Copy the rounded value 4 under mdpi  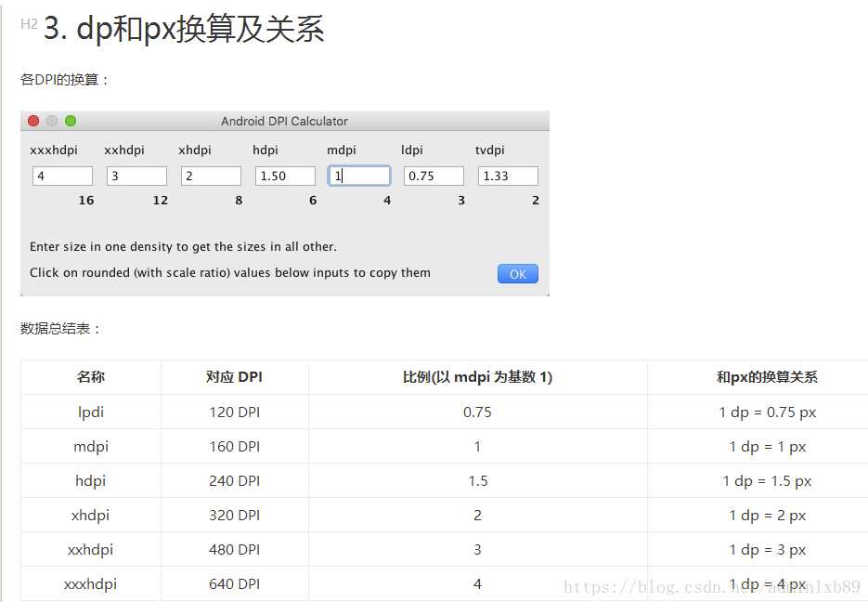pos(387,201)
